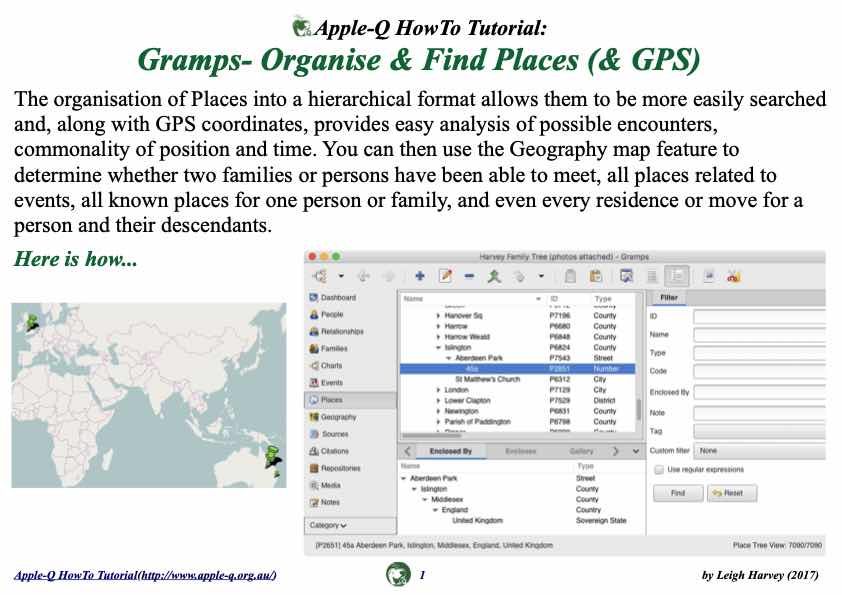Screen dimensions: 842x595
Task: Open the Custom filter None combo box
Action: pos(760,451)
